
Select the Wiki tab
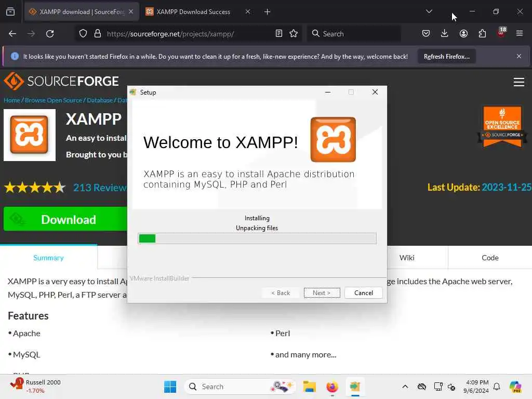click(x=407, y=258)
